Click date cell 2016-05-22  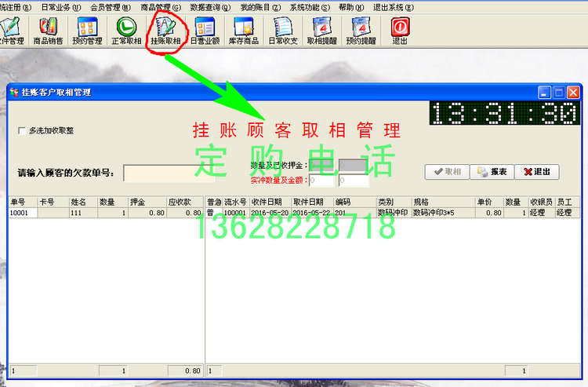311,213
